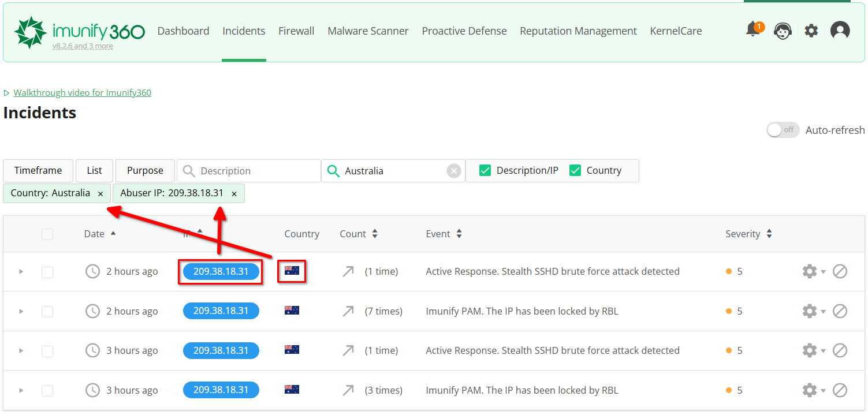868x415 pixels.
Task: Uncheck the Description/IP checkbox
Action: (x=486, y=170)
